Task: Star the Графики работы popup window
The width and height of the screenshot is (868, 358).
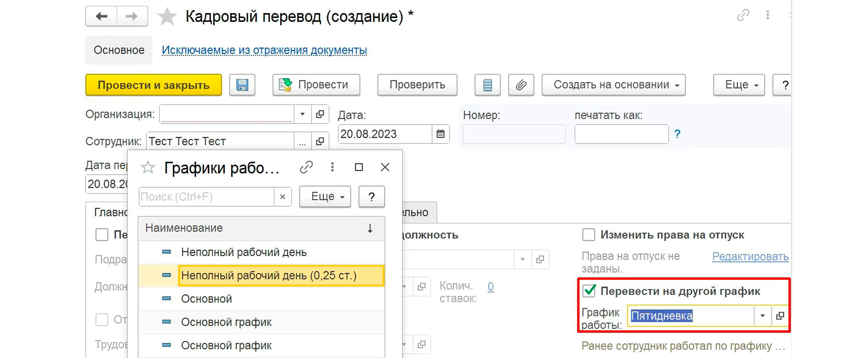Action: [x=148, y=168]
